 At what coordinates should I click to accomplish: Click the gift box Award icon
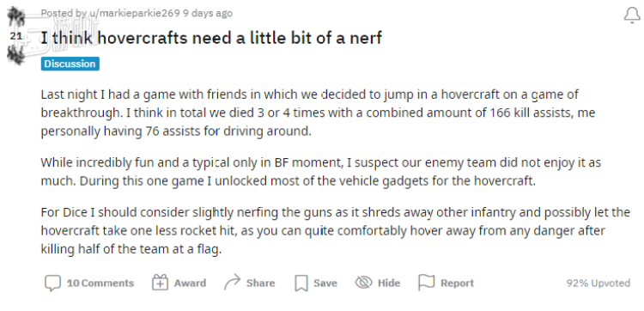click(x=160, y=283)
